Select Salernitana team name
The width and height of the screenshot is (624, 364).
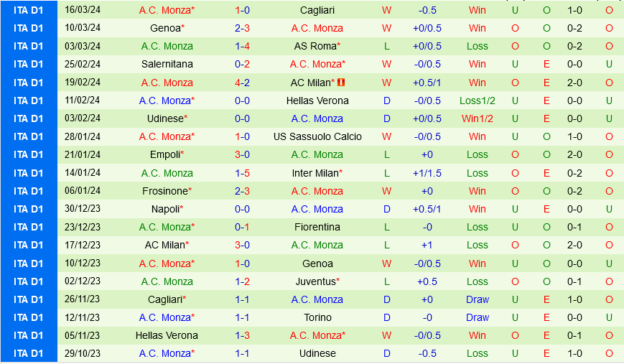(x=167, y=64)
